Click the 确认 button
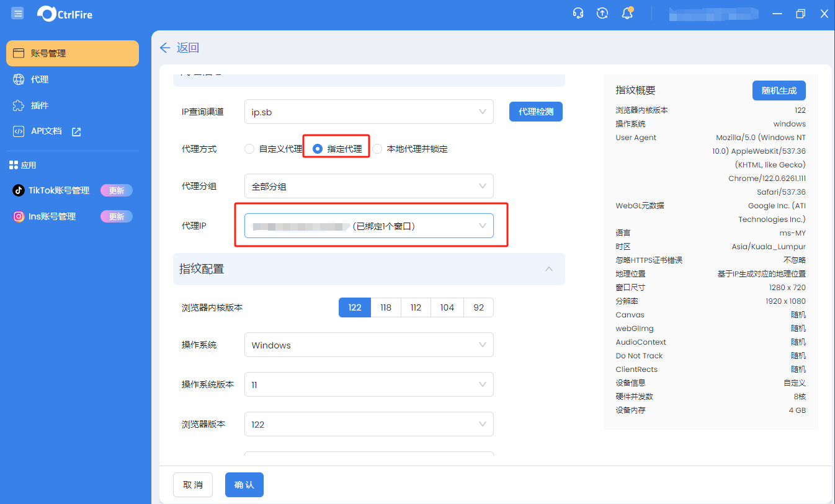 pyautogui.click(x=244, y=485)
